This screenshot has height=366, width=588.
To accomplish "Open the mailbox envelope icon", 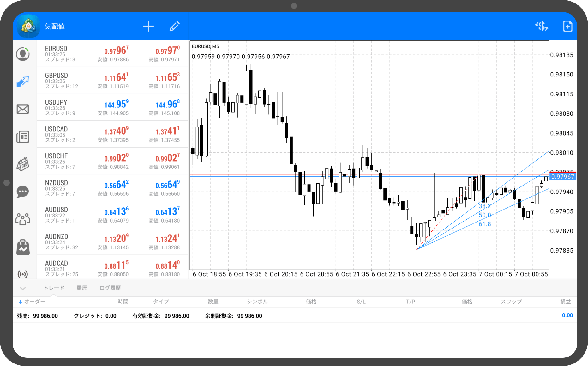I will [23, 109].
